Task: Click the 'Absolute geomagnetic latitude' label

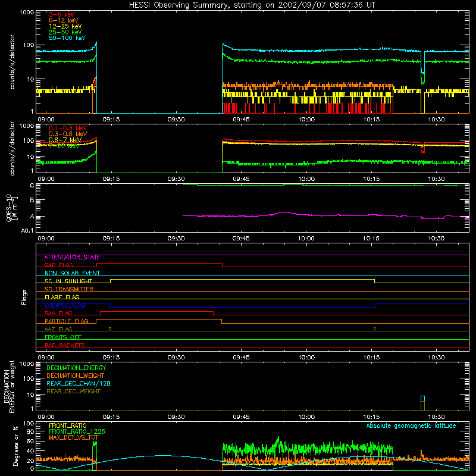Action: click(x=411, y=426)
